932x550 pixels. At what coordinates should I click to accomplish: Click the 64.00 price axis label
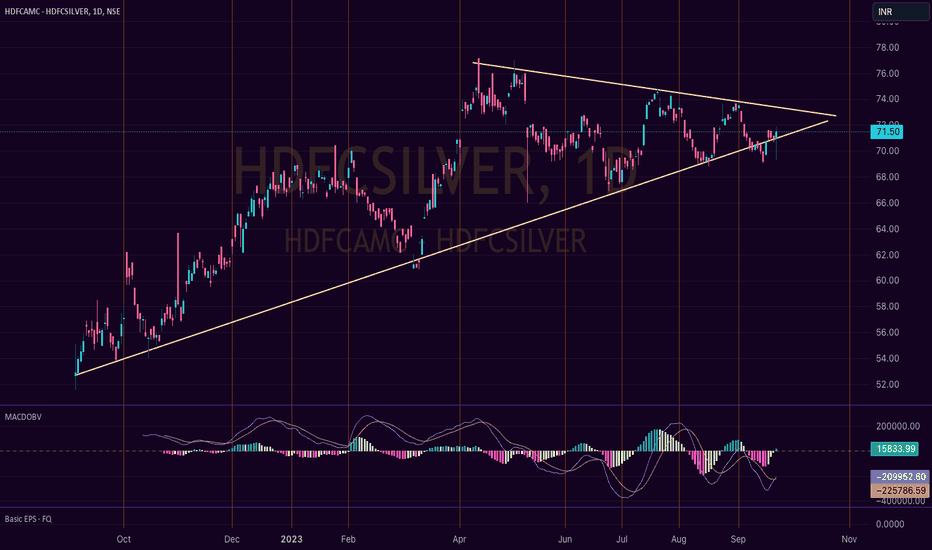click(x=887, y=229)
